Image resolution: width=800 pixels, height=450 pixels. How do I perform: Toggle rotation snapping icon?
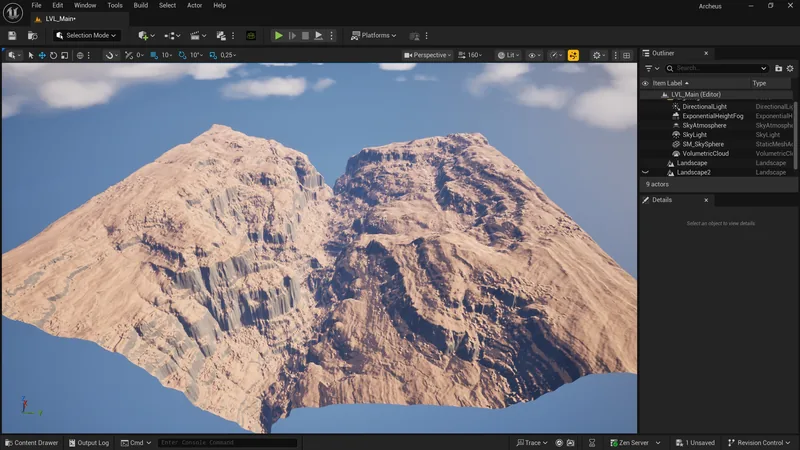pyautogui.click(x=182, y=55)
